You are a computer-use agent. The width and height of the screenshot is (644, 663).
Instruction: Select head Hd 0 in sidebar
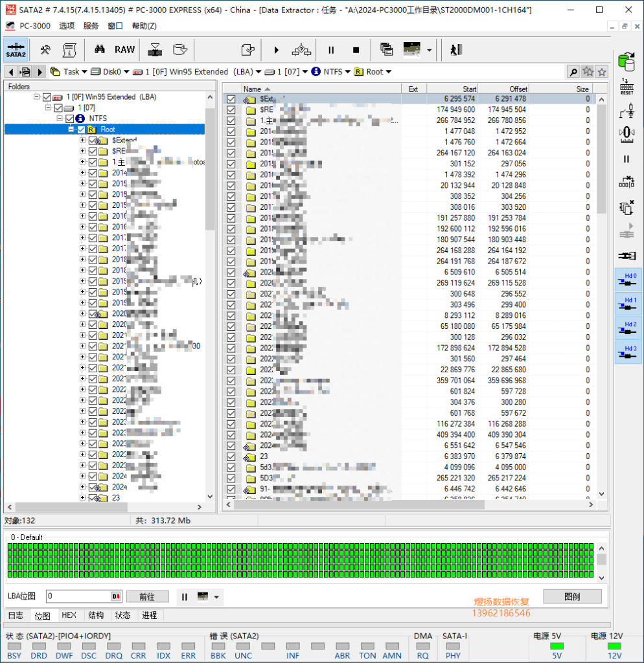click(x=628, y=279)
